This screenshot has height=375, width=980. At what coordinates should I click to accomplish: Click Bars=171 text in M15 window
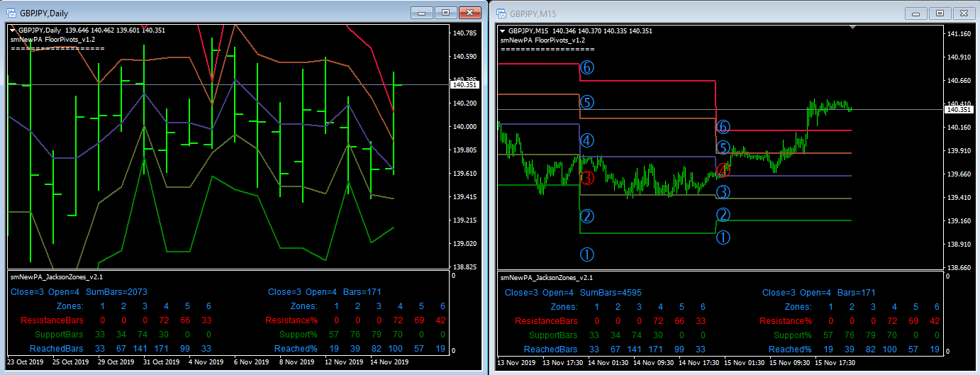pos(857,293)
